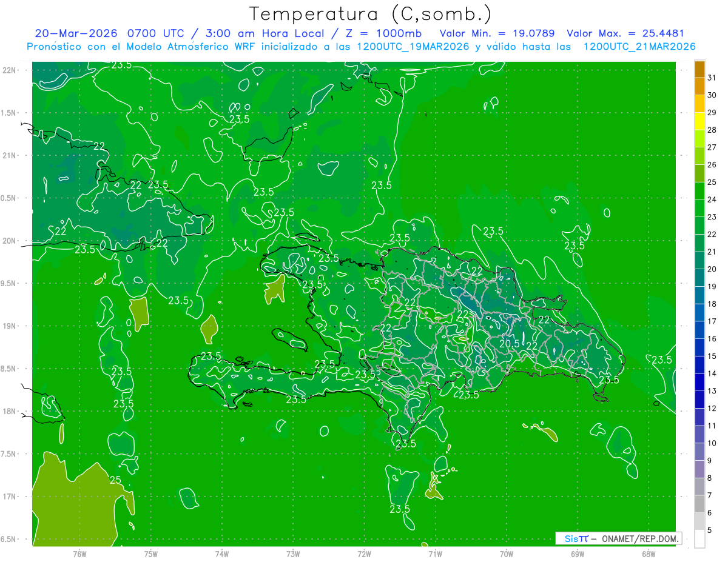Click the 23.5 label south of Haiti's peninsula

pos(296,400)
